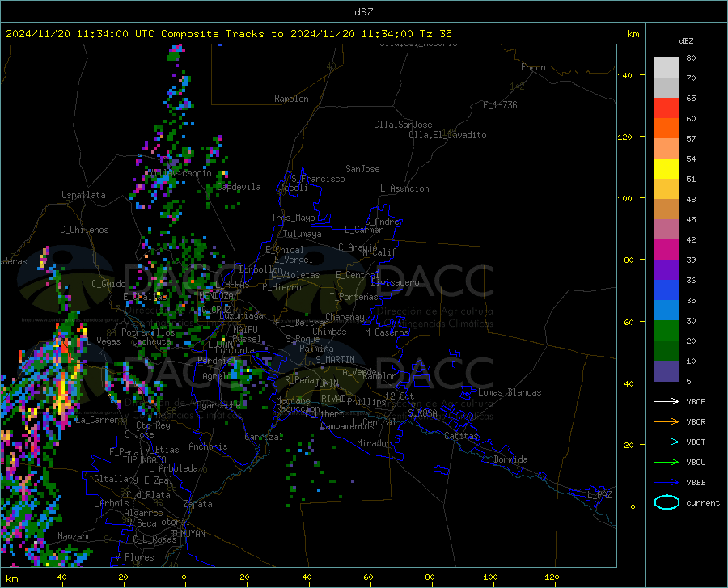
Task: Click the white VBCP arrow legend icon
Action: [x=667, y=401]
